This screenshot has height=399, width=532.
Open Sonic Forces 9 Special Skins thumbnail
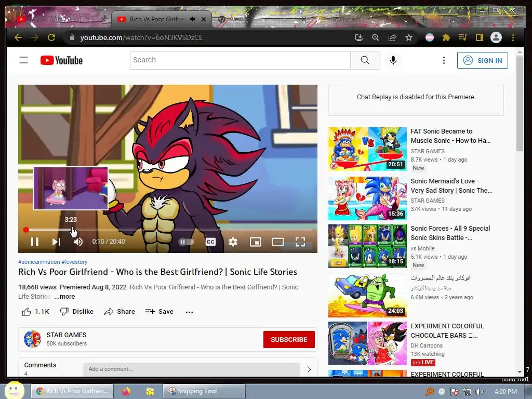[367, 246]
